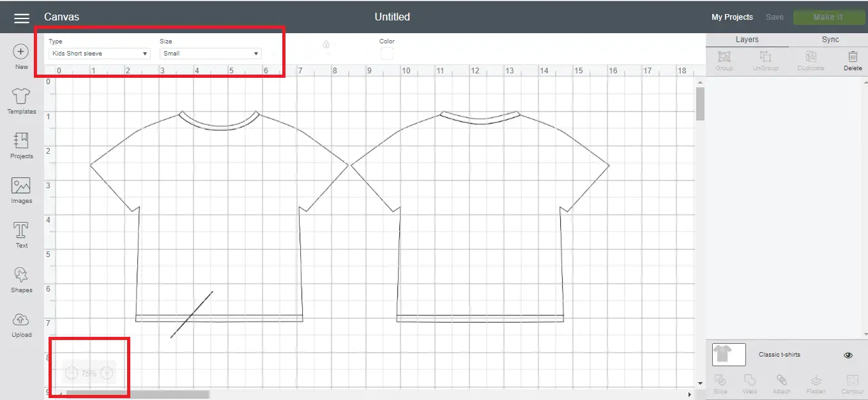Open the template Color swatch

(386, 54)
